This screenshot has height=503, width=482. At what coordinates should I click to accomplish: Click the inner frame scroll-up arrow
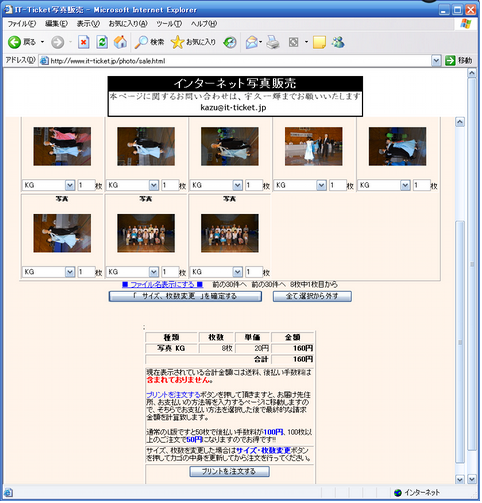pos(460,122)
